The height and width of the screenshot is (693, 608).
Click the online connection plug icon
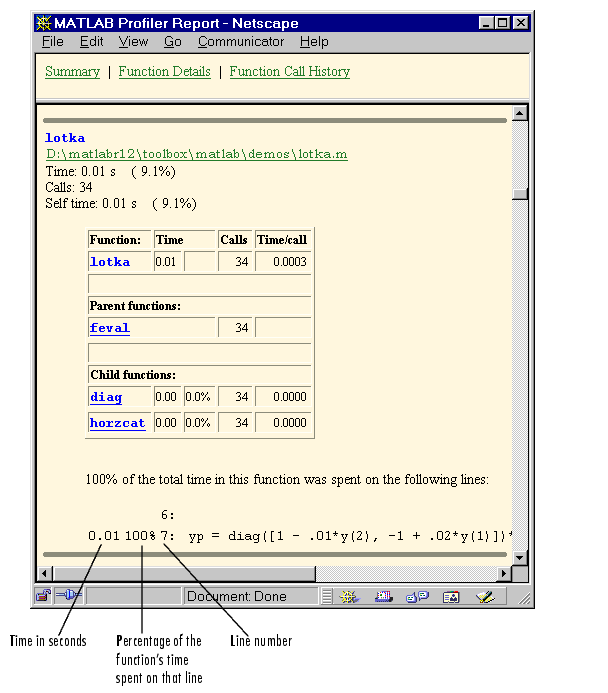(69, 595)
